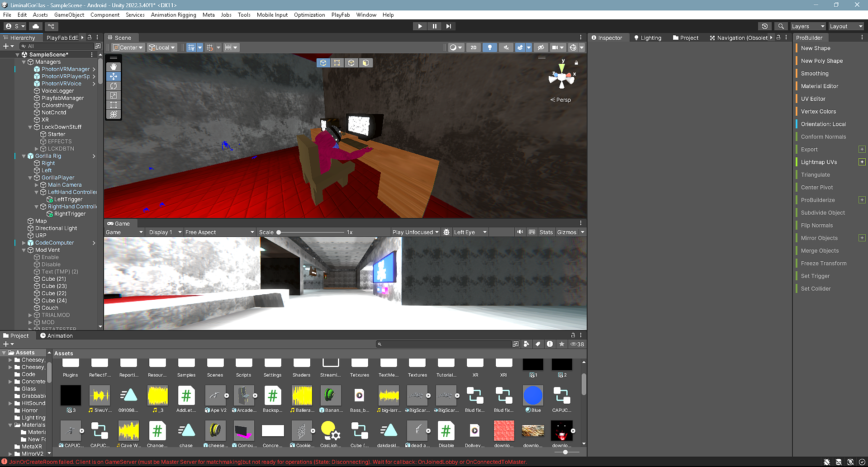Select ProBuilder vertex selection mode
The image size is (868, 467).
(x=337, y=63)
